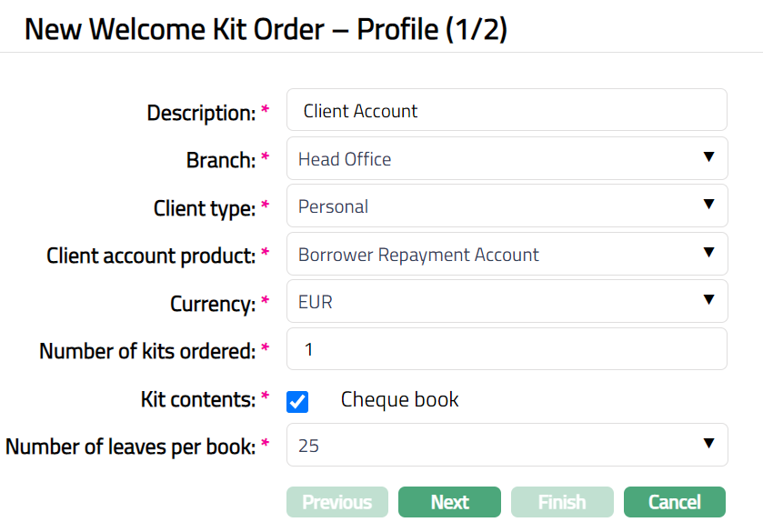Click the Kit contents label
The height and width of the screenshot is (532, 763).
[198, 399]
